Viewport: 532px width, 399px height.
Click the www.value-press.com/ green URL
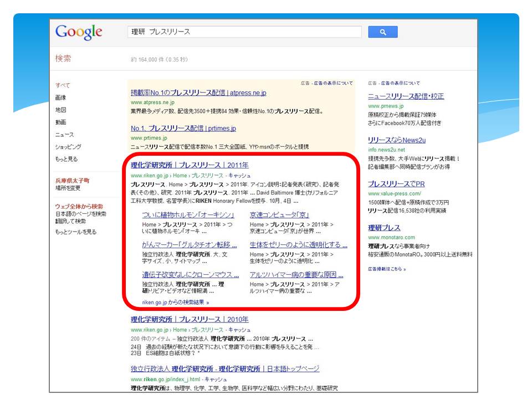[395, 194]
